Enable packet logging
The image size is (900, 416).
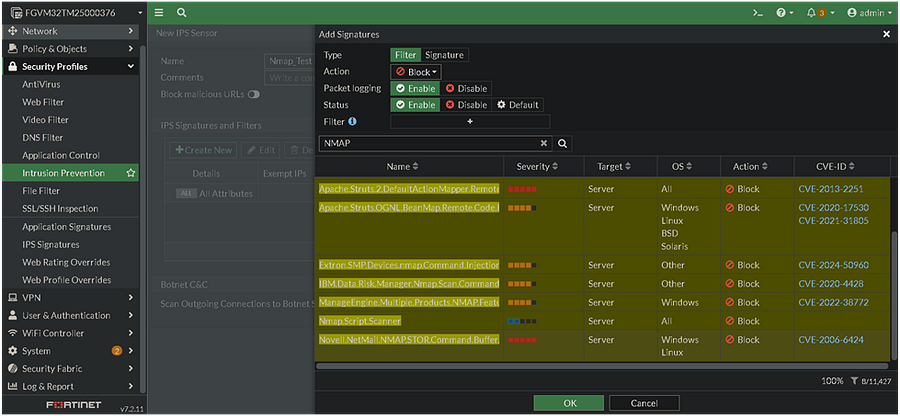tap(416, 88)
